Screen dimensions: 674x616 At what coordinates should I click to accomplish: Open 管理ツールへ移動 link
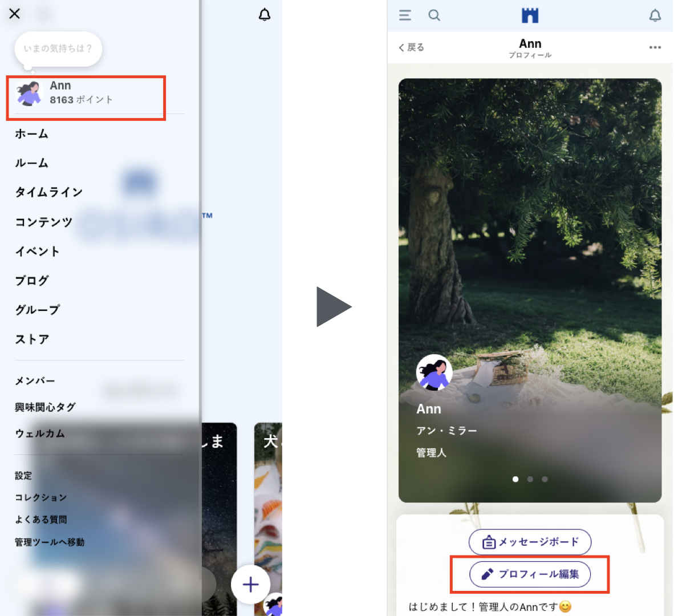point(50,542)
